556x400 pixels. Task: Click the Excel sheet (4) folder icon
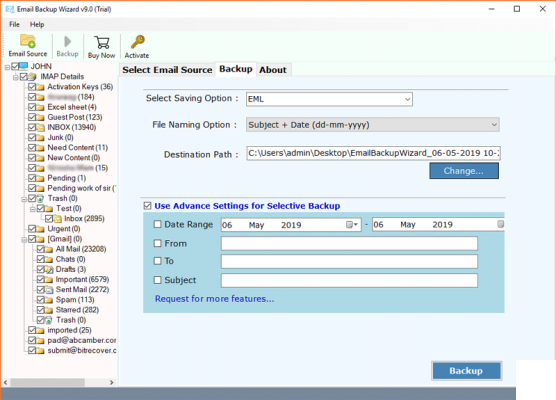40,107
